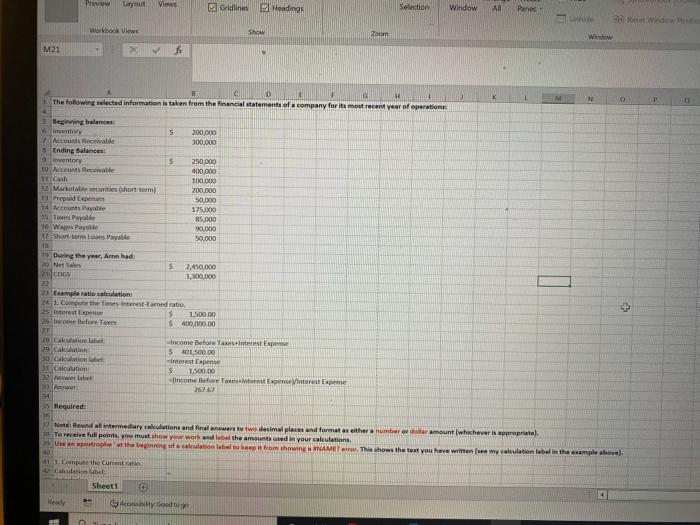Image resolution: width=700 pixels, height=525 pixels.
Task: Open the Windows Start menu
Action: (54, 521)
